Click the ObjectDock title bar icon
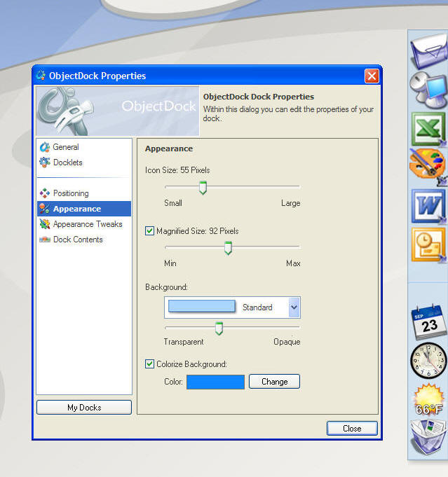448x477 pixels. [41, 75]
